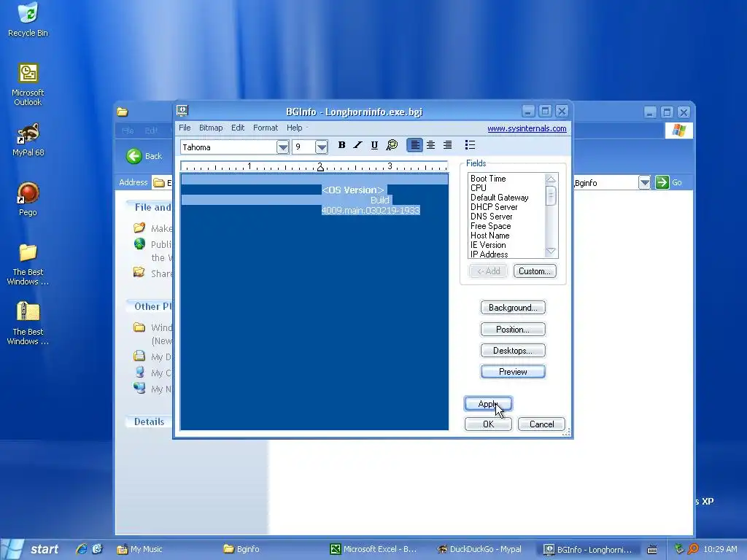Click the Preview button
The image size is (747, 560).
[x=513, y=371]
